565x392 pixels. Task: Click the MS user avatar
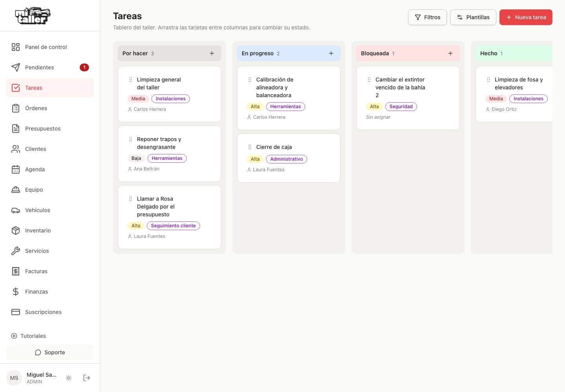(14, 378)
